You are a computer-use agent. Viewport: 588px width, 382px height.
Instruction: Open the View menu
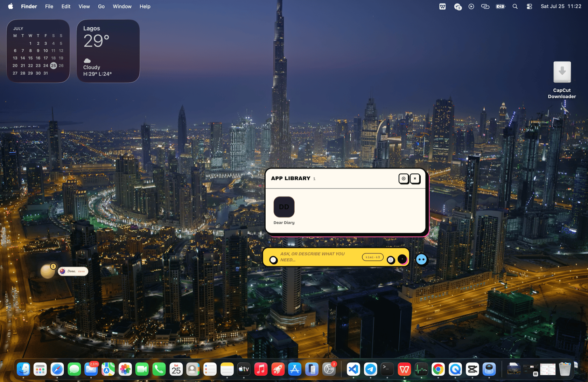tap(84, 6)
